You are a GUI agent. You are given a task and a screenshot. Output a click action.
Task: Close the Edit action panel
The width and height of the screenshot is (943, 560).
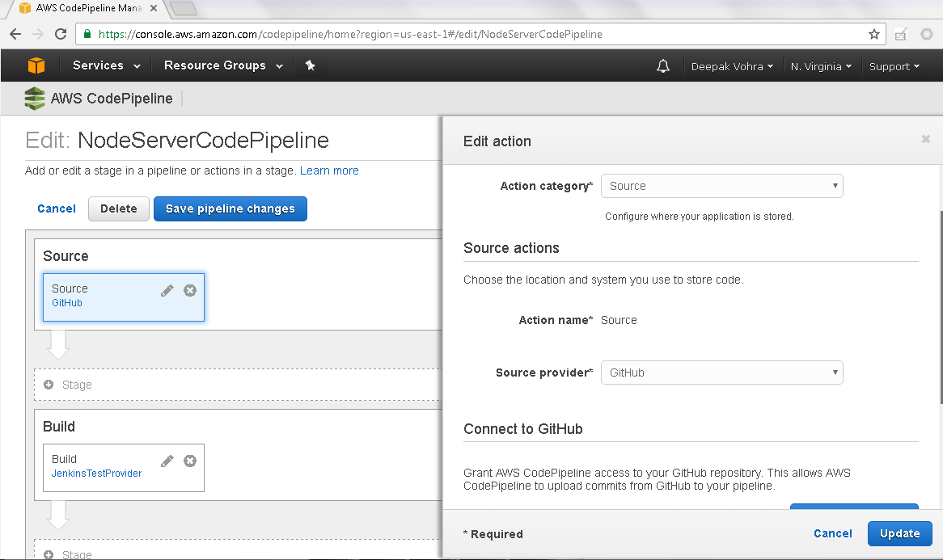click(925, 140)
